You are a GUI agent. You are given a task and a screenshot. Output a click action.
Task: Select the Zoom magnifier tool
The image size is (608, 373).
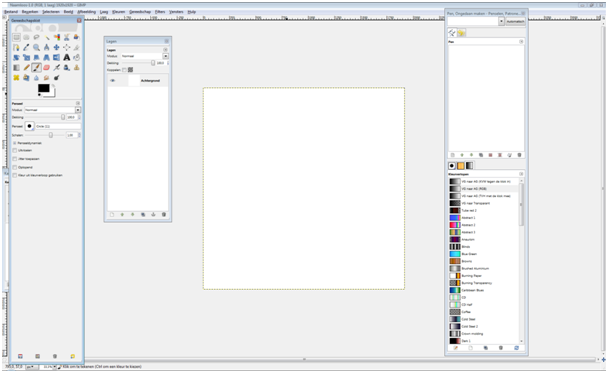(36, 47)
